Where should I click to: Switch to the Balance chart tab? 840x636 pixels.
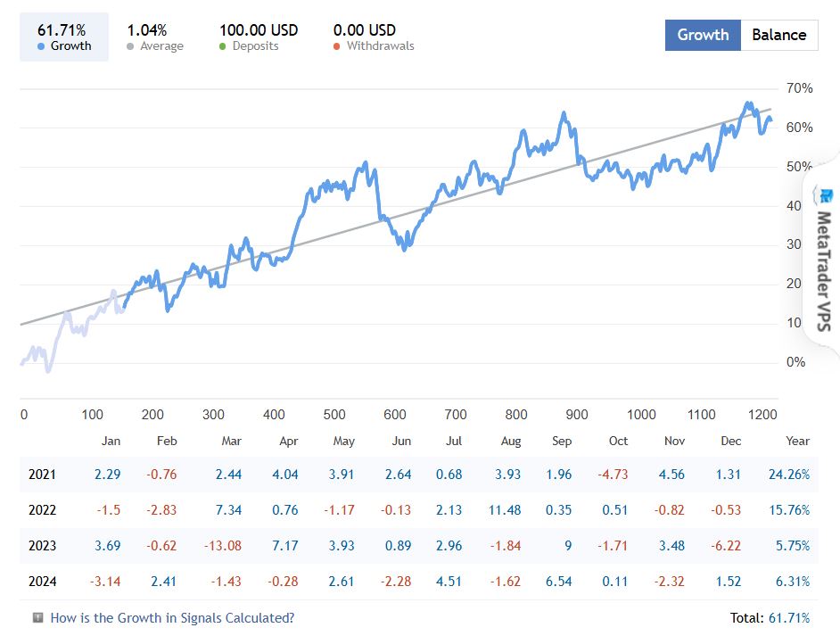point(778,35)
